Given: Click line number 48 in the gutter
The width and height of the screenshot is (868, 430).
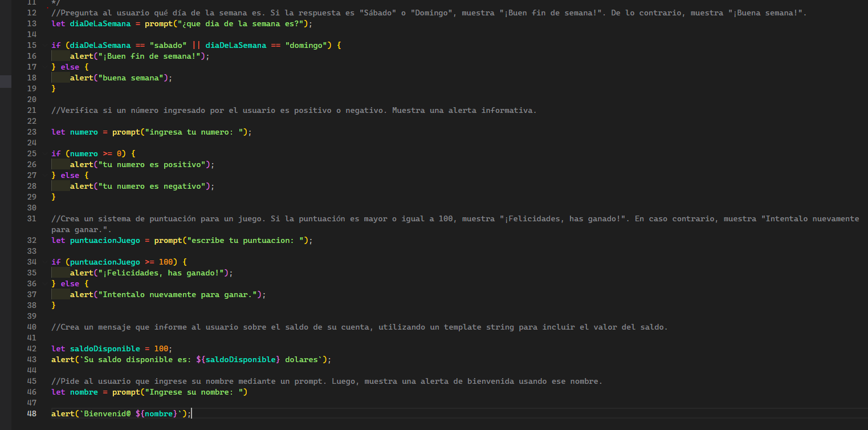Looking at the screenshot, I should coord(32,413).
